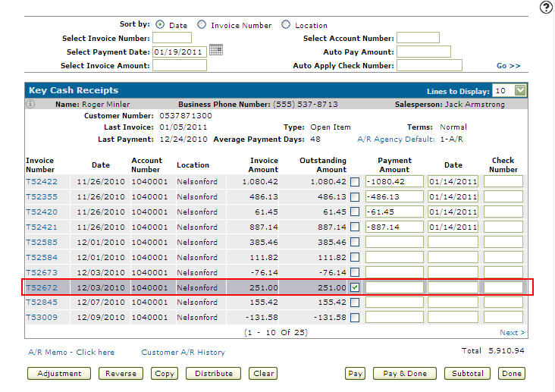Open the help question mark icon

tap(545, 8)
